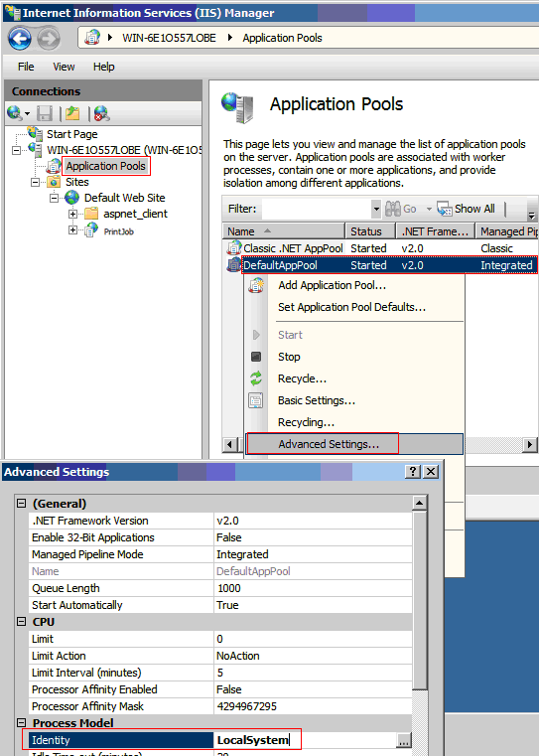Click the Enable 32-Bit Applications property
Image resolution: width=539 pixels, height=756 pixels.
coord(93,537)
